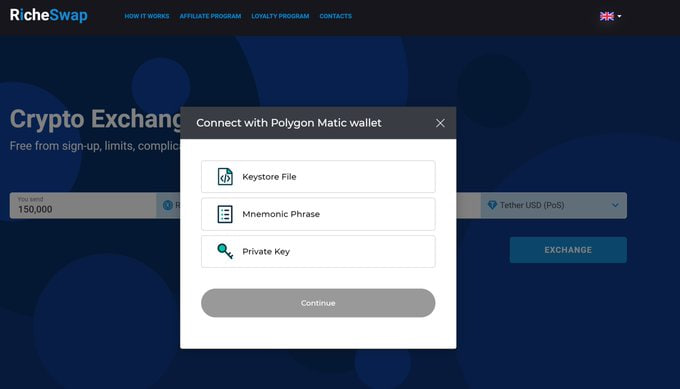Click the Tether diamond coin icon
This screenshot has width=680, height=389.
click(492, 205)
